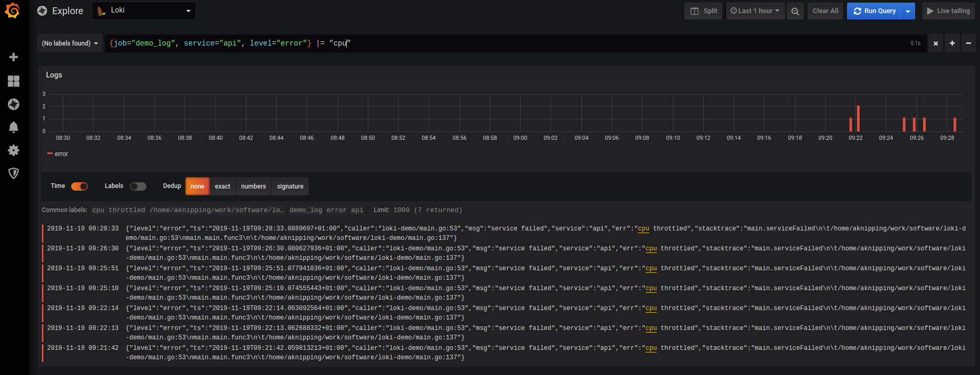This screenshot has width=980, height=375.
Task: Select the exact dedup option
Action: coord(222,186)
